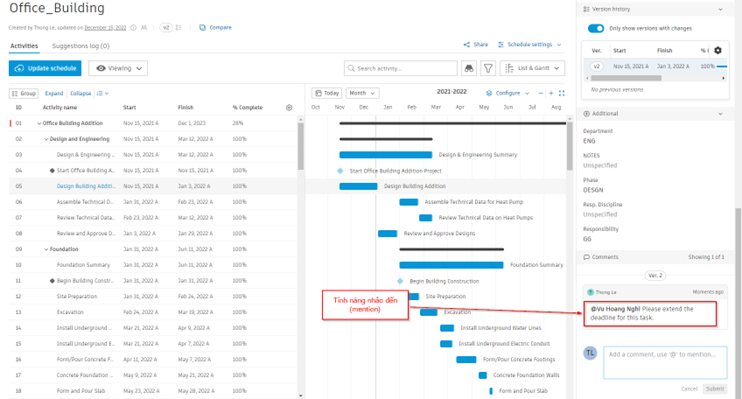Open the Viewing mode dropdown
This screenshot has width=742, height=399.
coord(118,68)
